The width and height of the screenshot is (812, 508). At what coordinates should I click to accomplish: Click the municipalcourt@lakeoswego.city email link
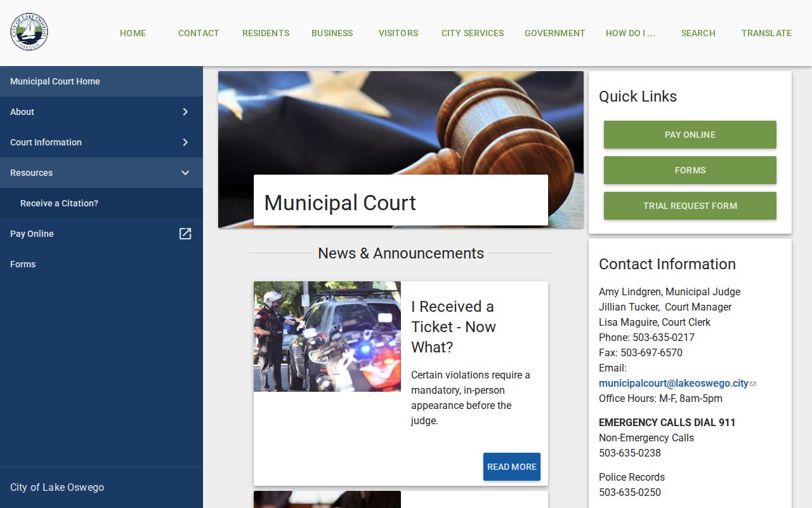pos(674,383)
